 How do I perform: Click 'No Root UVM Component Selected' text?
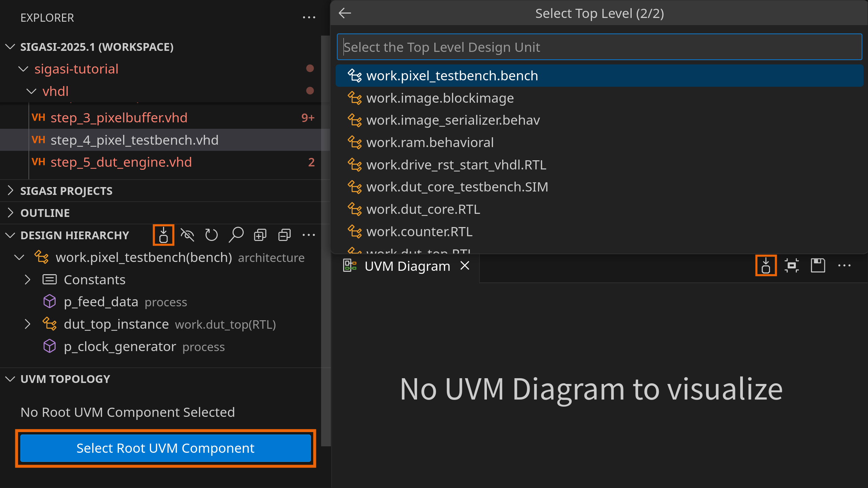pyautogui.click(x=127, y=412)
